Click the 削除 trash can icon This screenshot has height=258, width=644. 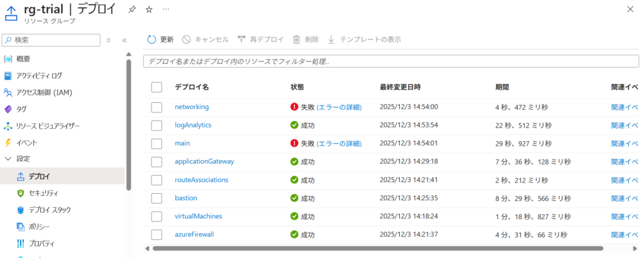[296, 40]
